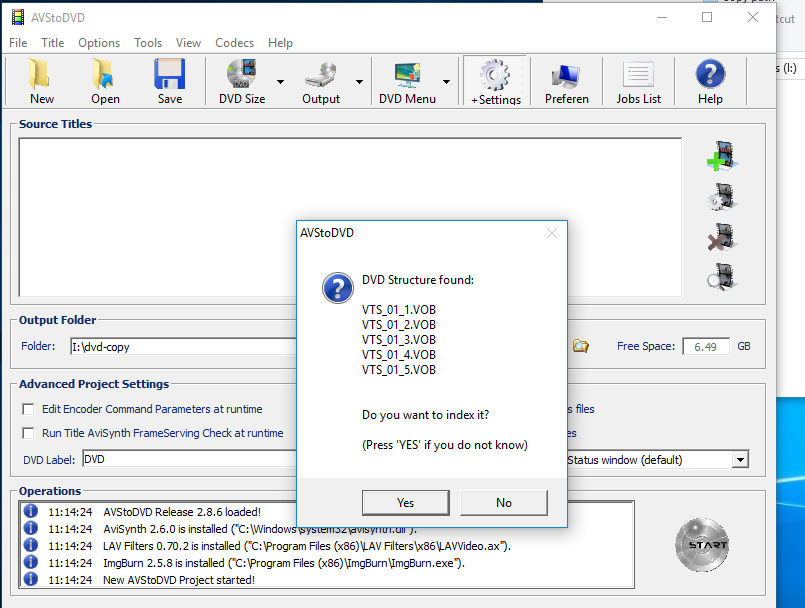Click the info icon beside New Project entry
The height and width of the screenshot is (608, 805).
pyautogui.click(x=31, y=579)
